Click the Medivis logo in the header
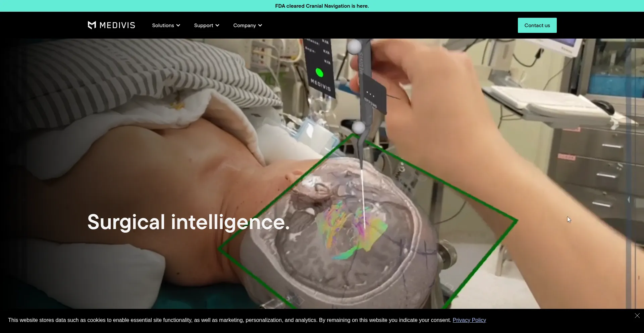 click(111, 25)
